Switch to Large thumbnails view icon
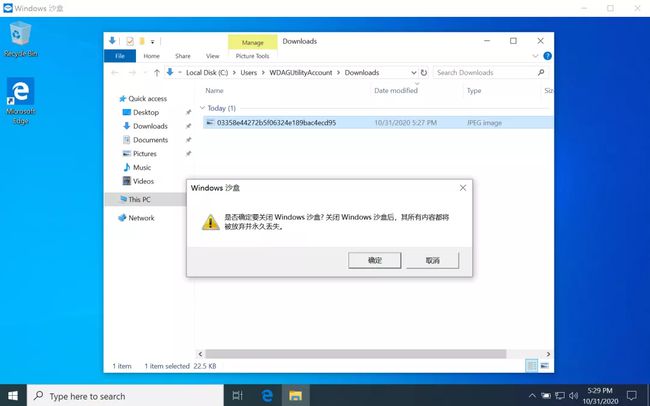The height and width of the screenshot is (406, 650). 544,365
